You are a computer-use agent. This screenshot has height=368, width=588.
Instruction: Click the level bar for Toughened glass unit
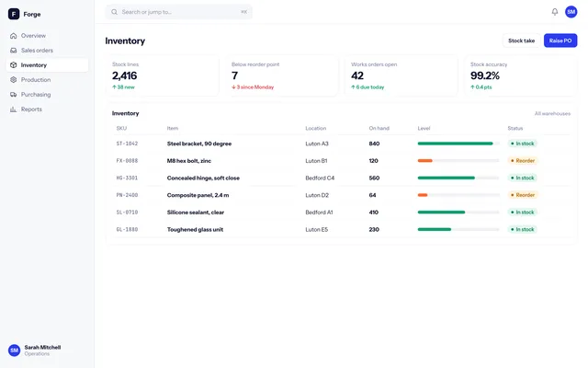[458, 229]
